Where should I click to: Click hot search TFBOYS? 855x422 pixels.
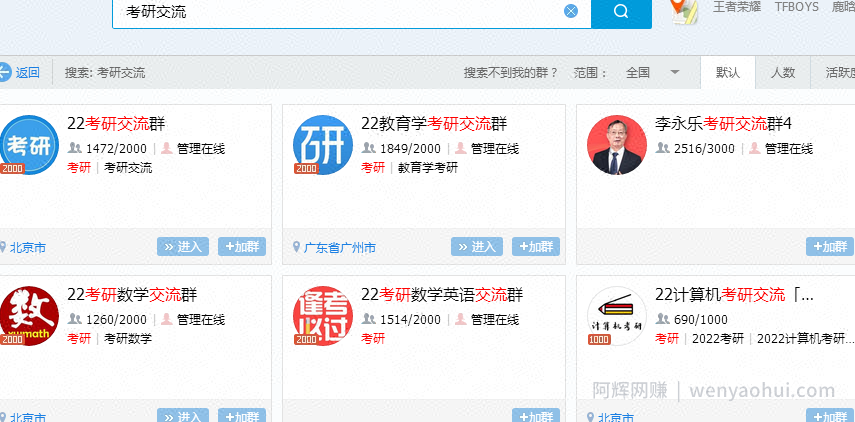797,7
